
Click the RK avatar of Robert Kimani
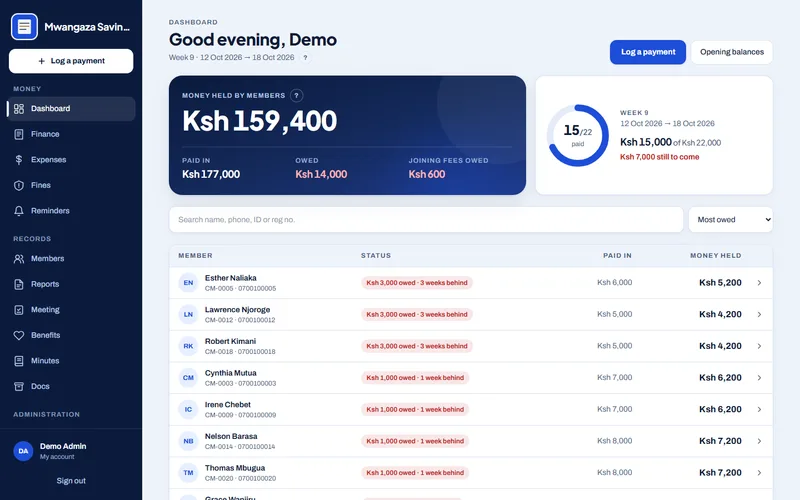pyautogui.click(x=188, y=346)
